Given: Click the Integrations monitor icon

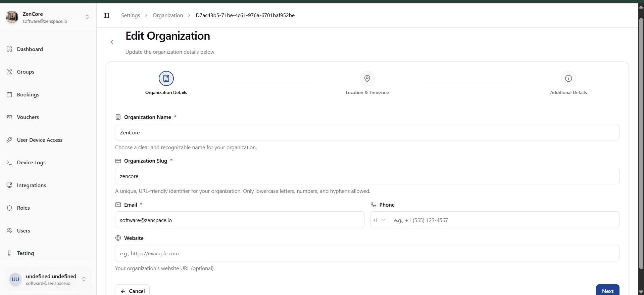Looking at the screenshot, I should [9, 185].
